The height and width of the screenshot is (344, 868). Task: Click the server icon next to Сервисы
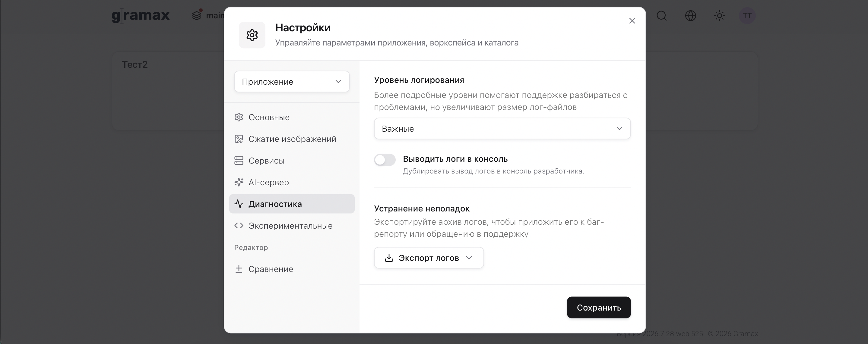(239, 161)
